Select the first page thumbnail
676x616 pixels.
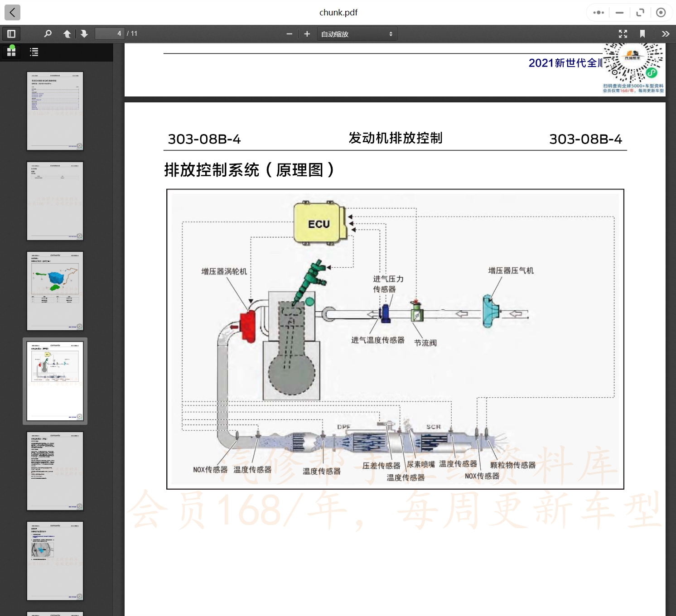pyautogui.click(x=55, y=111)
